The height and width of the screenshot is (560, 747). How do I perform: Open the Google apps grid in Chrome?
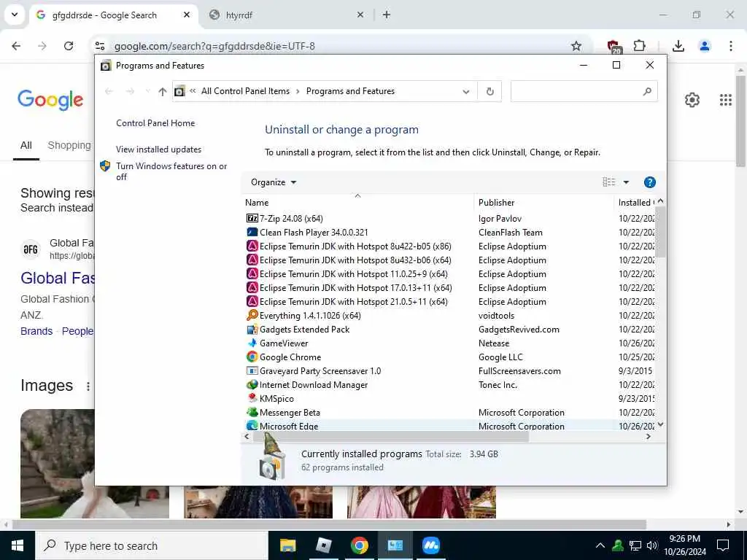click(726, 100)
